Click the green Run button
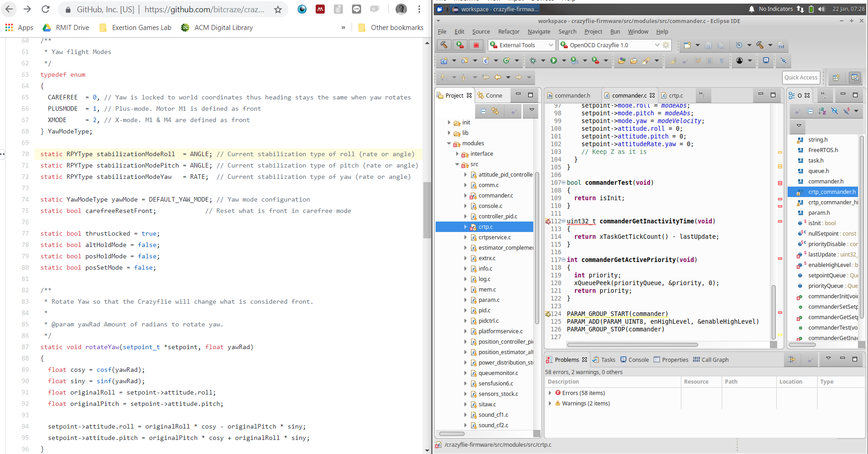This screenshot has width=868, height=454. [554, 60]
